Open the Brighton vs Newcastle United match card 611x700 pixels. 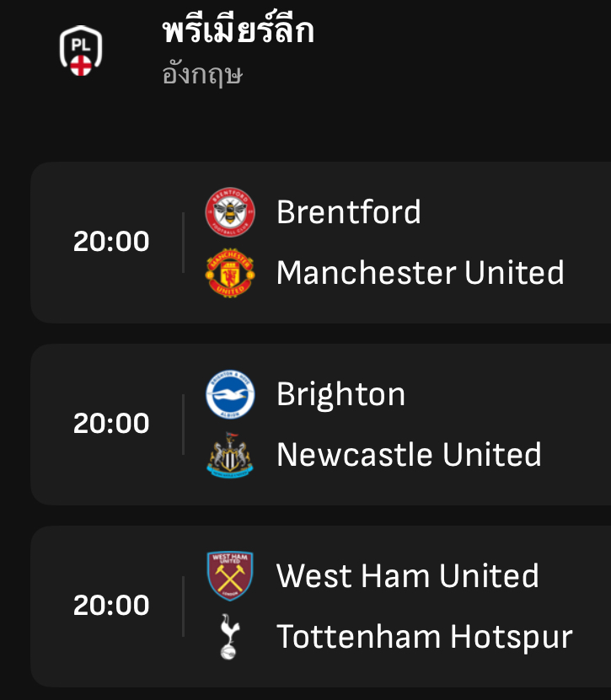[x=321, y=425]
